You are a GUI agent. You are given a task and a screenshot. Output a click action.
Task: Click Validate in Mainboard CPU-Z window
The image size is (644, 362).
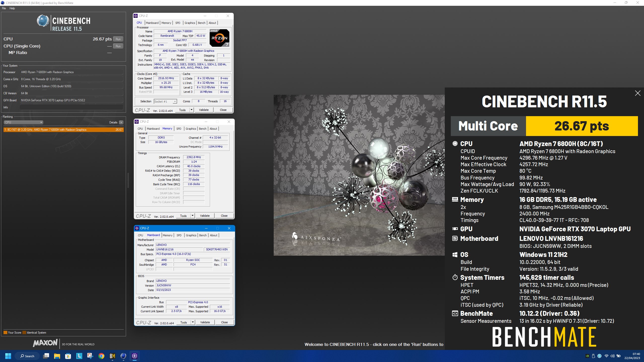coord(205,322)
